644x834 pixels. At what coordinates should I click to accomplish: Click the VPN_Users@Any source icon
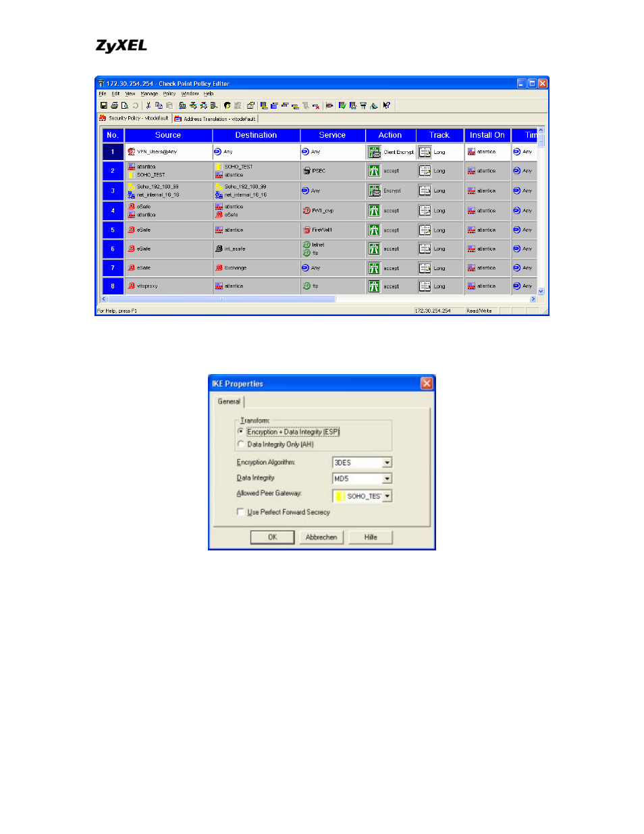coord(132,152)
